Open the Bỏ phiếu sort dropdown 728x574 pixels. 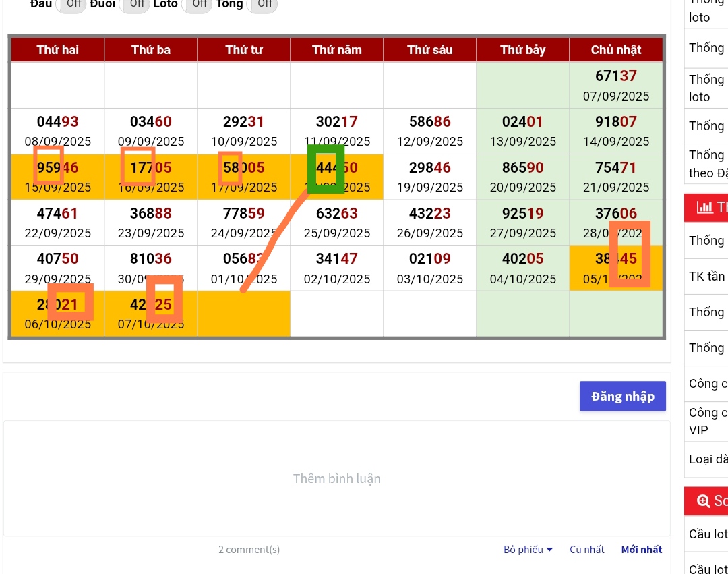click(528, 550)
